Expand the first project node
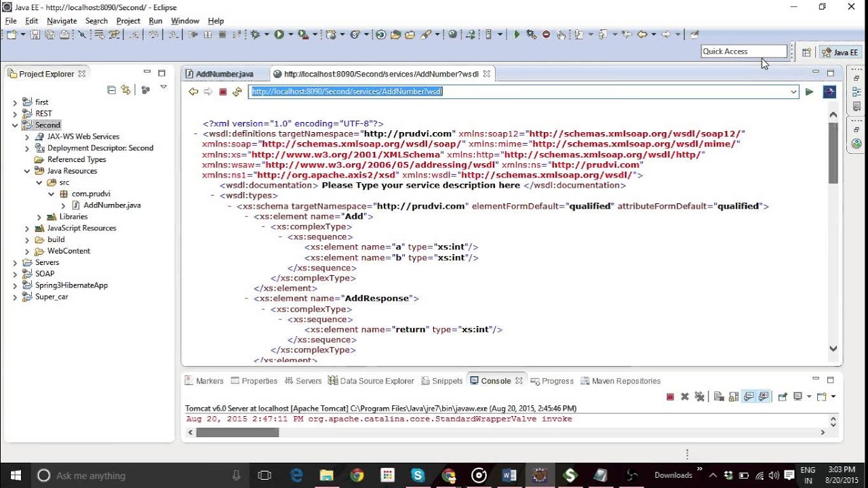 [15, 102]
